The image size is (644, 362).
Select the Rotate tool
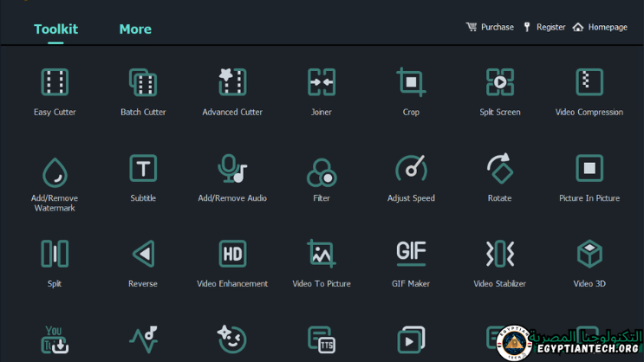(x=500, y=170)
